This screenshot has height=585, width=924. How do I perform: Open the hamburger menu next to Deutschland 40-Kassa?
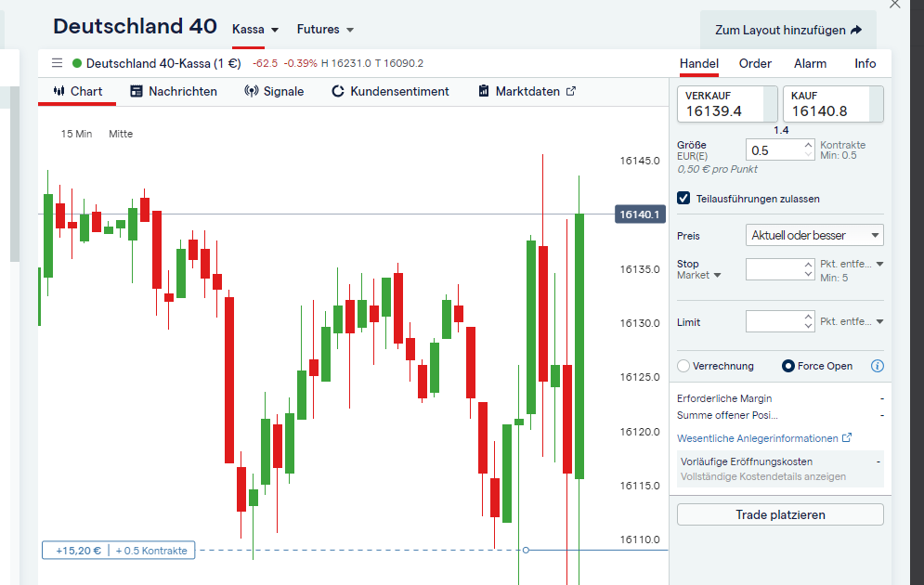pos(58,63)
